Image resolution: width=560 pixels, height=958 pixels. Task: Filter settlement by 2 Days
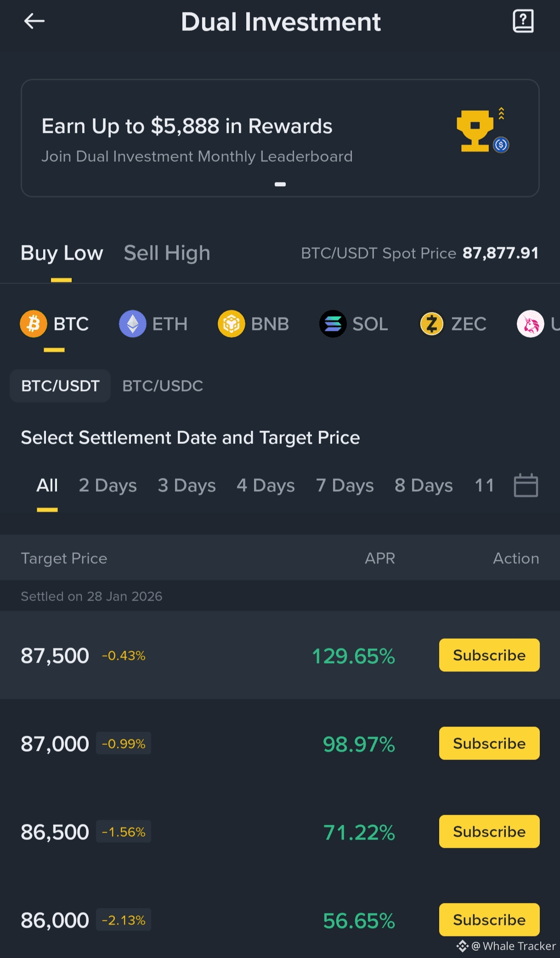point(107,486)
